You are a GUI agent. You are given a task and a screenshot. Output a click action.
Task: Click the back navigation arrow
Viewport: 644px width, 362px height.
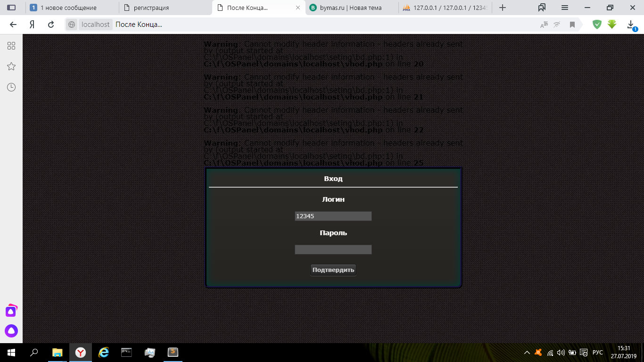(13, 25)
